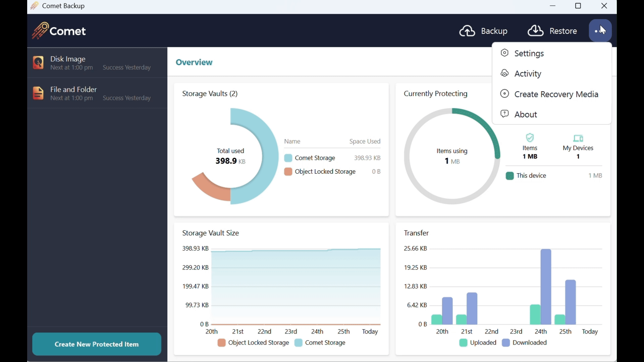Click the Items shield check icon

(530, 138)
